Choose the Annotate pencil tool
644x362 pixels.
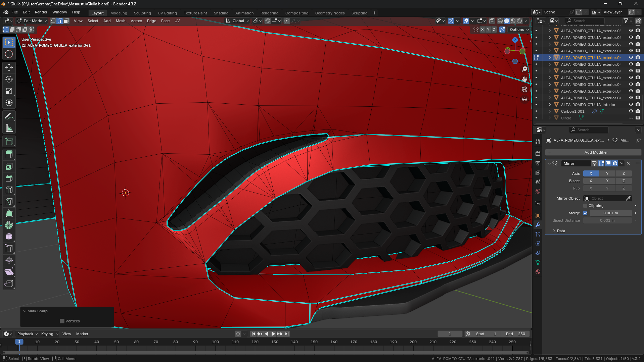(9, 116)
